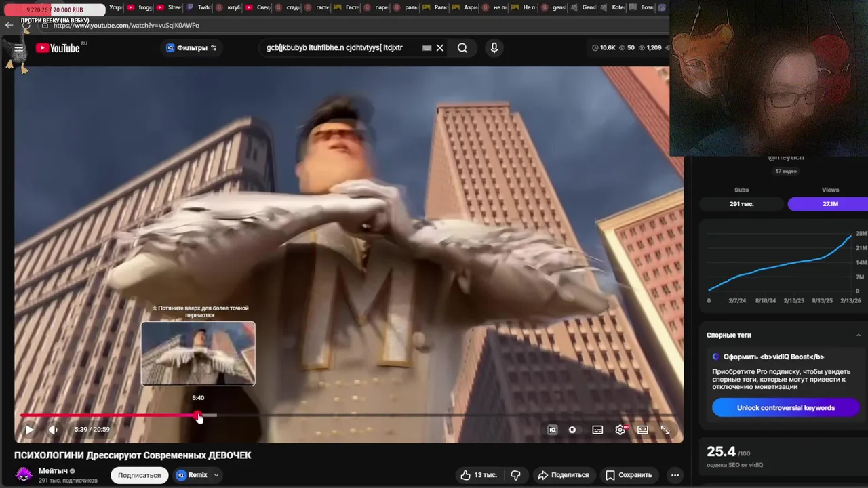
Task: Click the browser back arrow
Action: [x=9, y=25]
